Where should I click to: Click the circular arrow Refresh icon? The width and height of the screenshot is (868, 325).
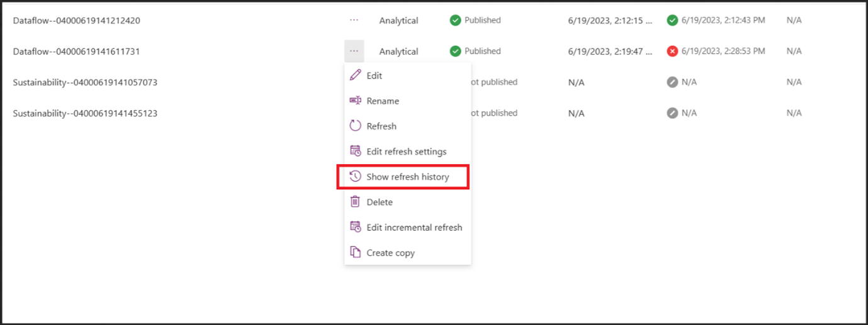tap(355, 126)
